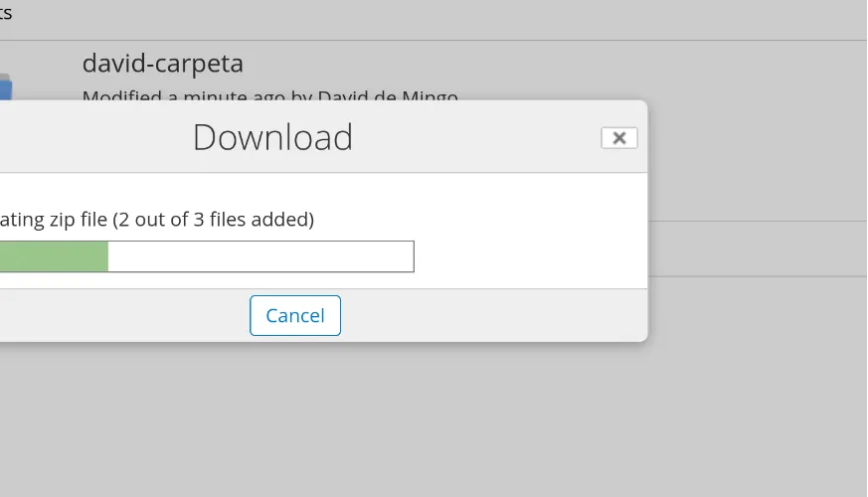Close the Download dialog with the X
The image size is (868, 497).
click(x=618, y=138)
